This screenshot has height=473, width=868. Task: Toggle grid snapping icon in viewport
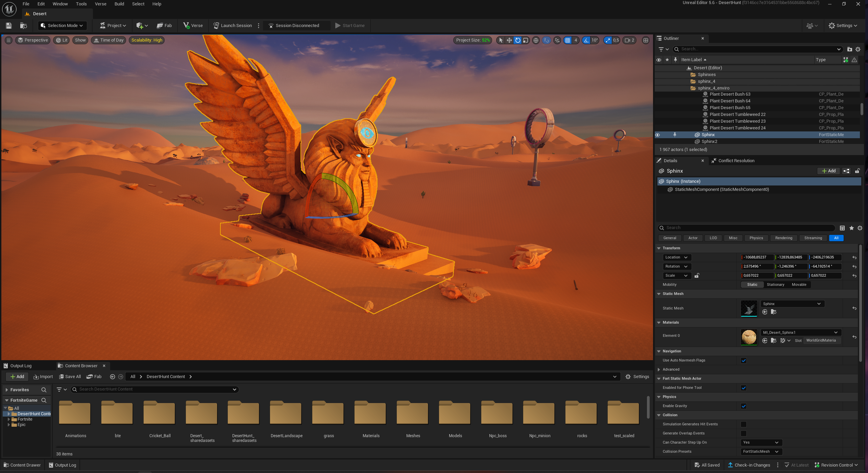tap(568, 40)
